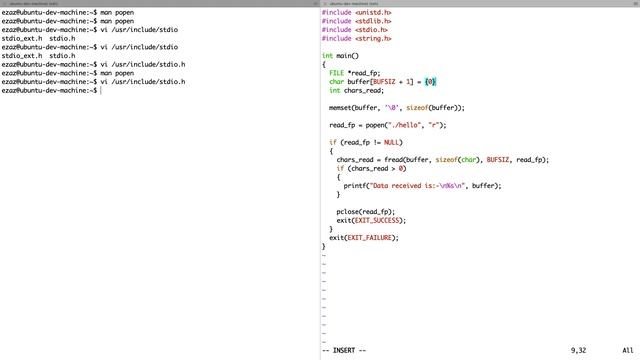The image size is (640, 360).
Task: Click the pclose(read_fp); line
Action: 365,211
